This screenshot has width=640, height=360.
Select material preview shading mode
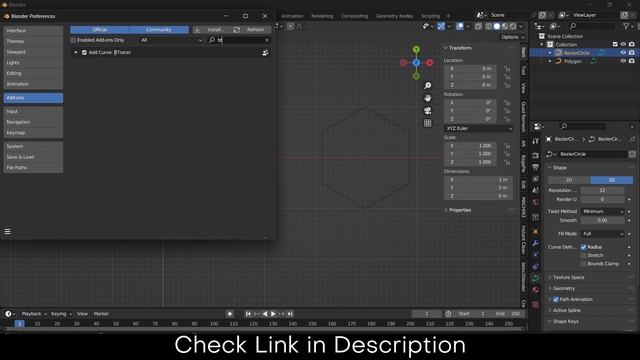[x=504, y=26]
